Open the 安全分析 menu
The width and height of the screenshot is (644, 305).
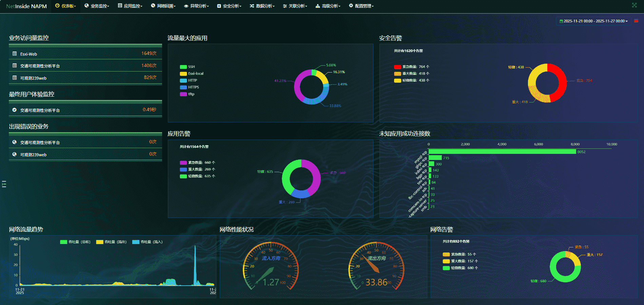(229, 6)
